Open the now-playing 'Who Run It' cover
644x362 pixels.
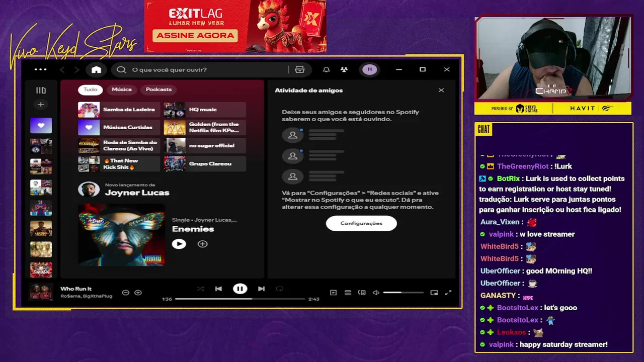(x=41, y=292)
